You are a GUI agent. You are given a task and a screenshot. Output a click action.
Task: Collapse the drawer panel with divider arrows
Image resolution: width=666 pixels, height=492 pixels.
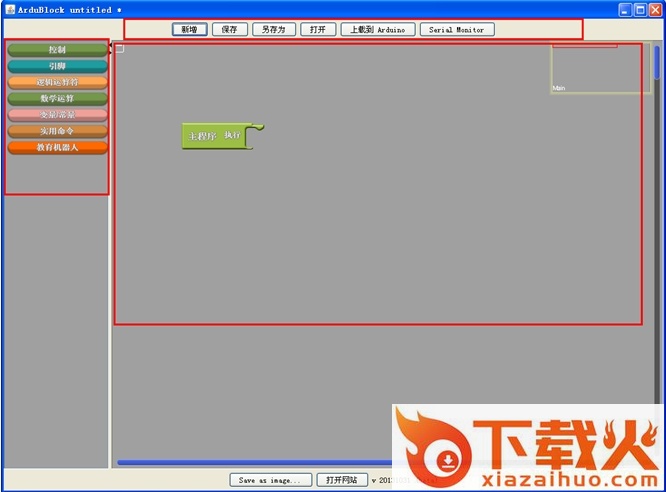pos(110,45)
